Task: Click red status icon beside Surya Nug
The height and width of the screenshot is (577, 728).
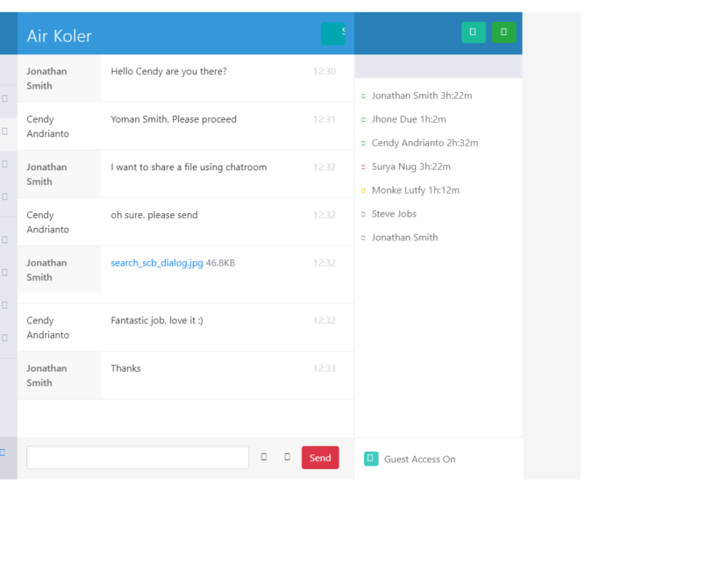Action: pos(363,167)
